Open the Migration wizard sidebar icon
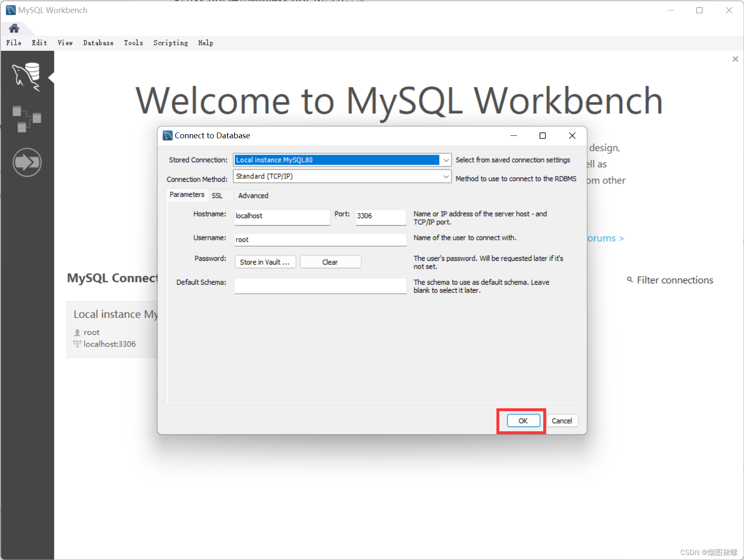This screenshot has height=560, width=744. pyautogui.click(x=27, y=162)
